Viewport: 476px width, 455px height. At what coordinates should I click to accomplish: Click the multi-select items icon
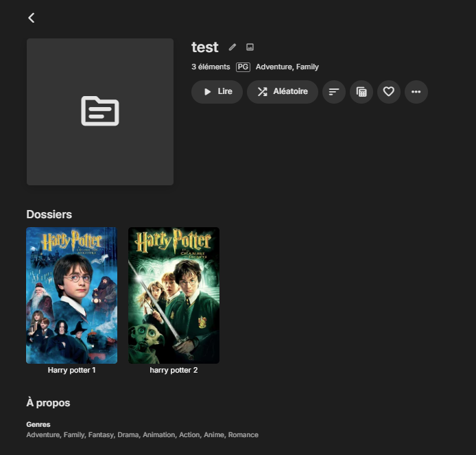tap(361, 92)
